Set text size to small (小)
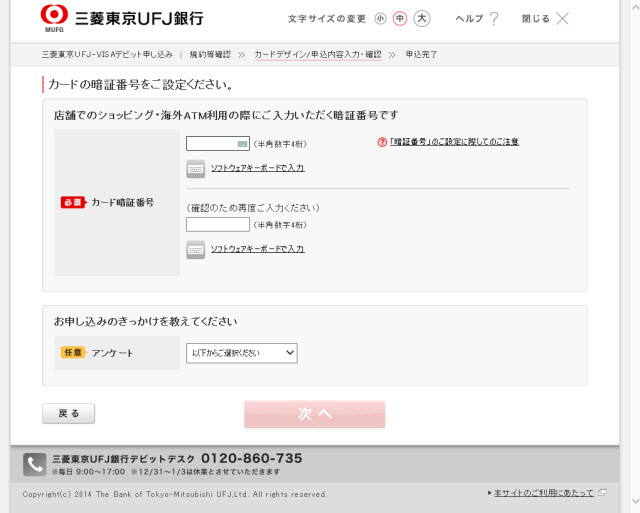Image resolution: width=640 pixels, height=513 pixels. (x=380, y=19)
